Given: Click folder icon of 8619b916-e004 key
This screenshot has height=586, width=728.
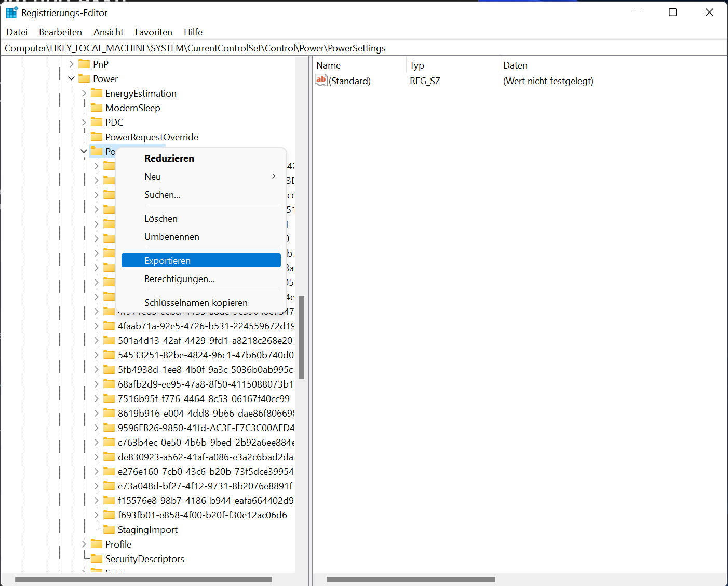Looking at the screenshot, I should point(109,413).
